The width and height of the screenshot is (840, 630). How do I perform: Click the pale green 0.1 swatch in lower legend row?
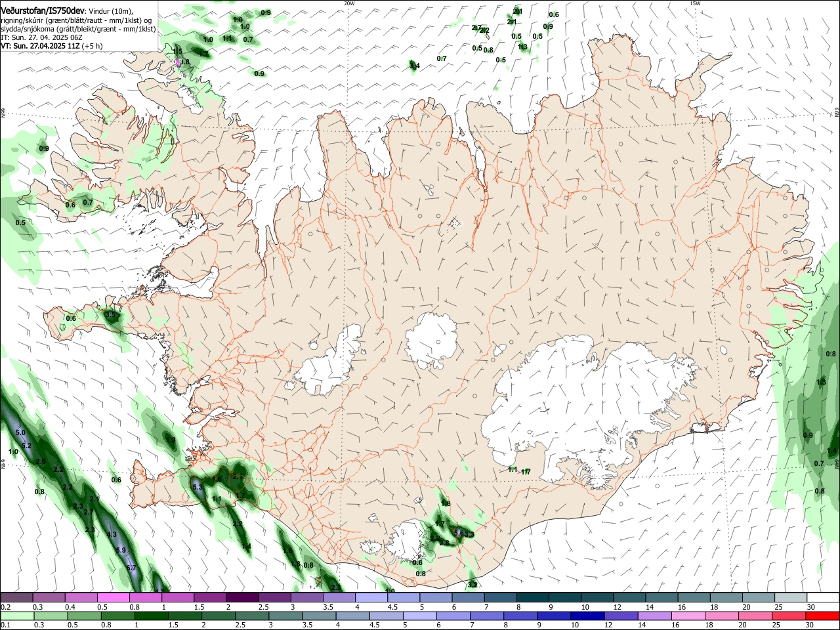[x=16, y=616]
